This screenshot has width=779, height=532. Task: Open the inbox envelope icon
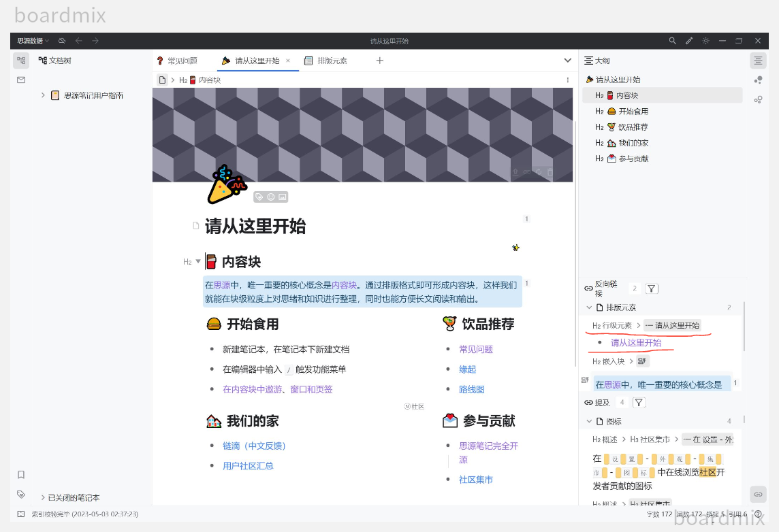coord(20,80)
